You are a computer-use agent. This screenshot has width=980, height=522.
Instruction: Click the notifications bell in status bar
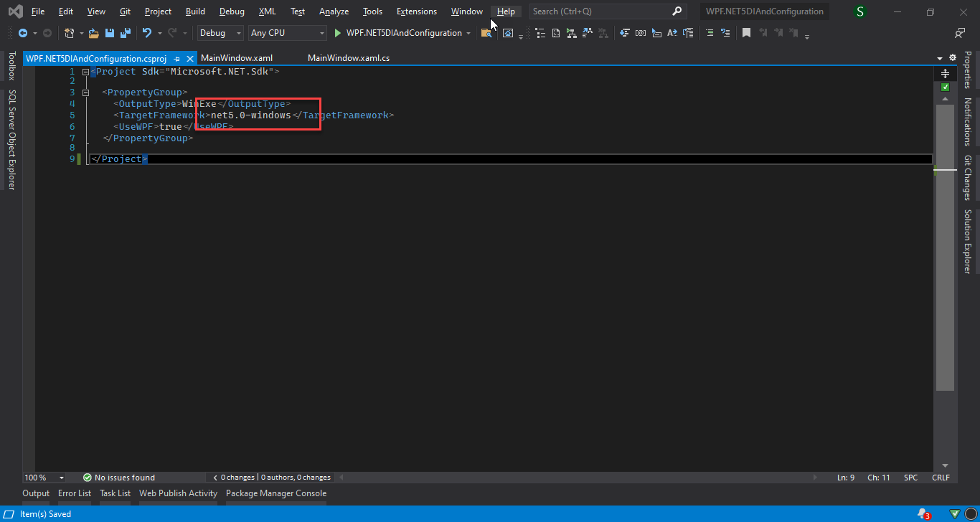click(x=923, y=513)
